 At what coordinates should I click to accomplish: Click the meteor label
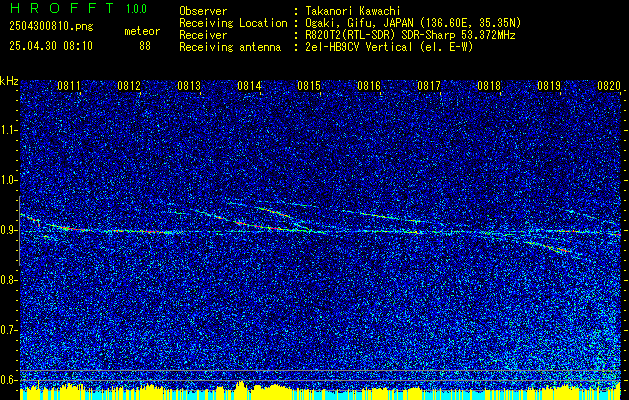(142, 31)
